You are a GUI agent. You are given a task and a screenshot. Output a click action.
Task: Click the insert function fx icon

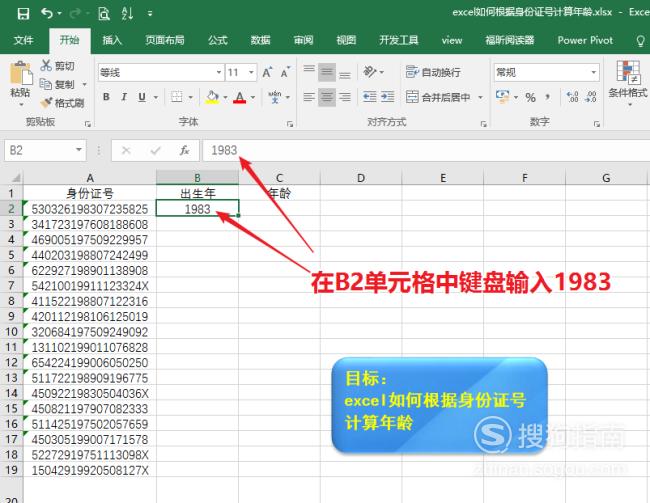[x=184, y=150]
